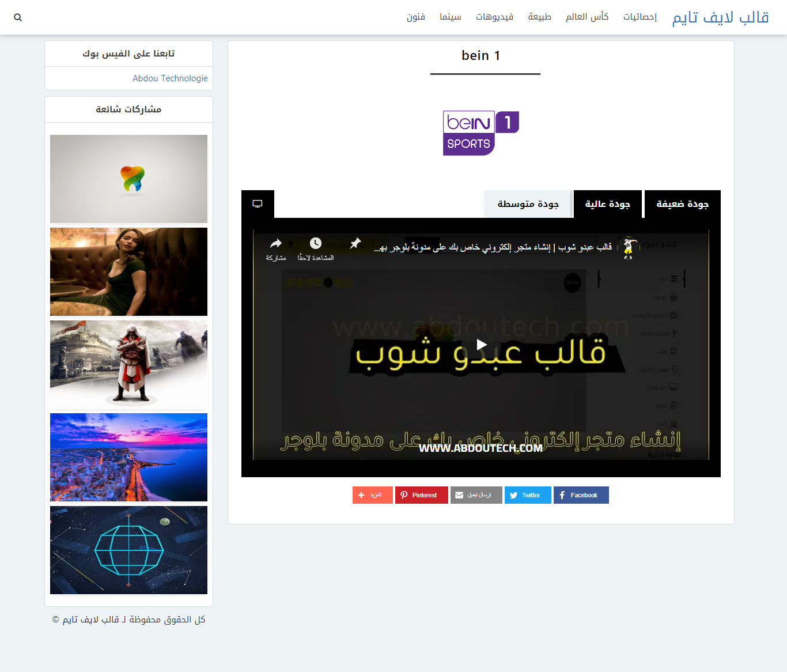Select the جودة متوسطة quality tab
This screenshot has width=787, height=672.
click(528, 204)
